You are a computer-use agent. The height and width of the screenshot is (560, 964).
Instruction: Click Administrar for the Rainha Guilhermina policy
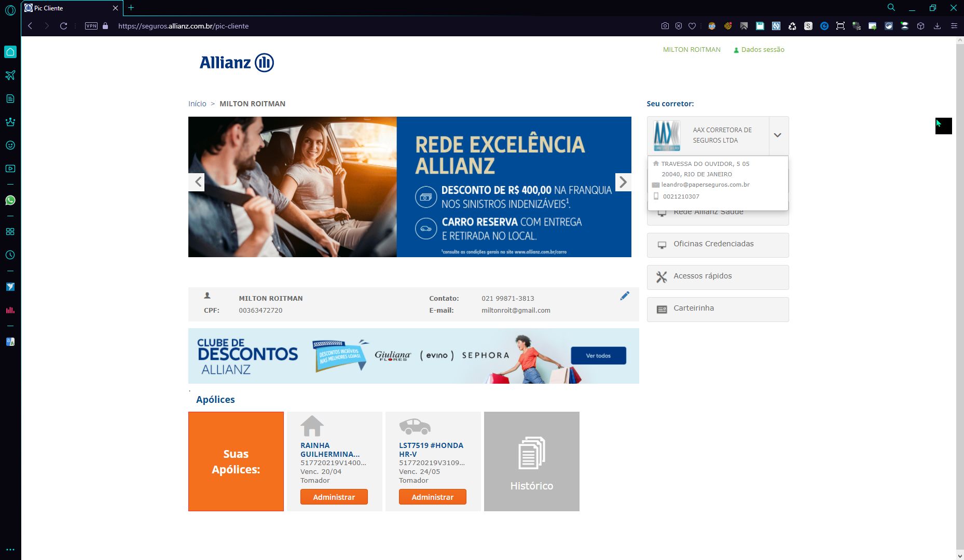(334, 497)
